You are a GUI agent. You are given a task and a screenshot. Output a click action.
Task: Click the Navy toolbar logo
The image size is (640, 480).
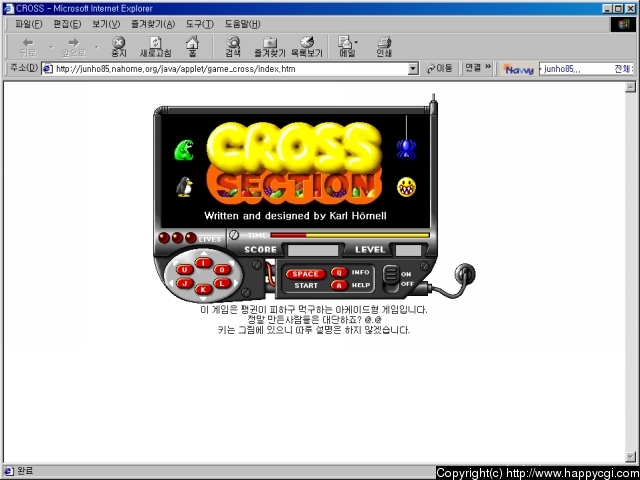(518, 69)
